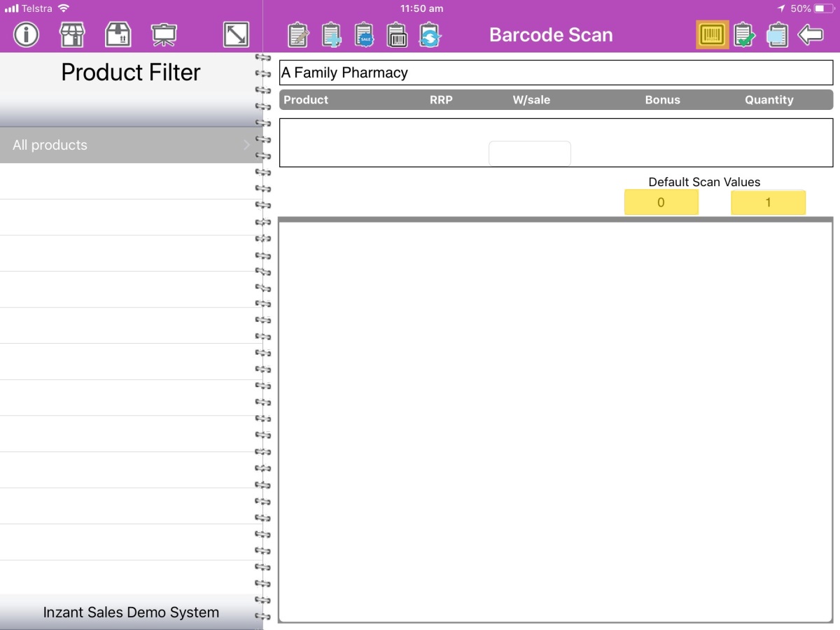840x630 pixels.
Task: Open the blue clipboard icon
Action: (777, 35)
